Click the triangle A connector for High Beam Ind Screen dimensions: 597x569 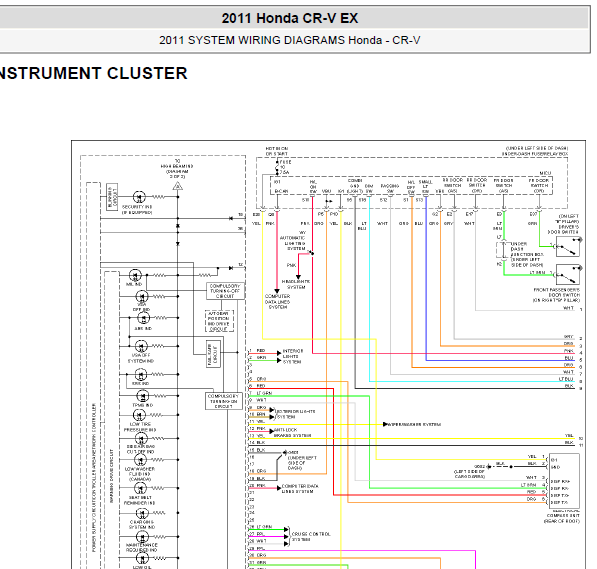[177, 186]
